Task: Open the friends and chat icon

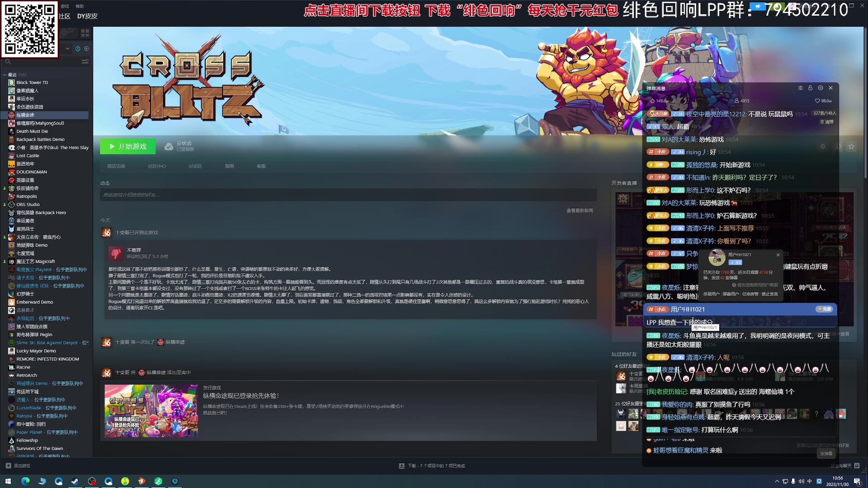Action: click(857, 466)
